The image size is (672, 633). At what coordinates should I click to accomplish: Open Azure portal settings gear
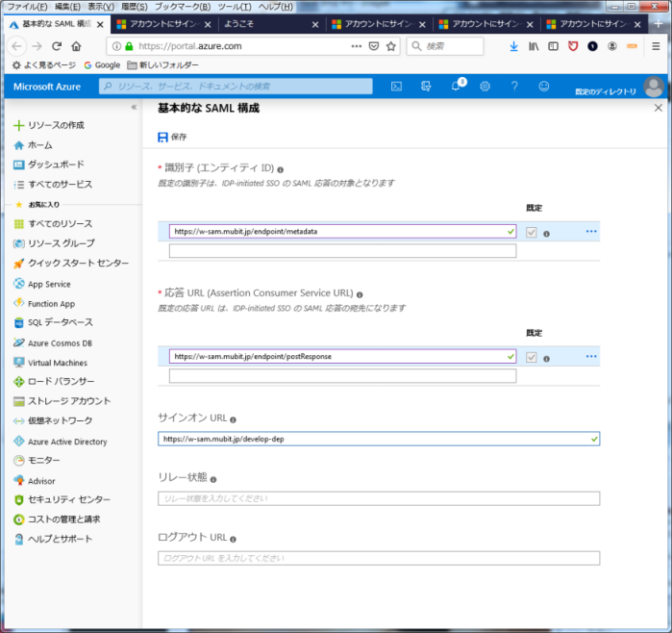(485, 87)
